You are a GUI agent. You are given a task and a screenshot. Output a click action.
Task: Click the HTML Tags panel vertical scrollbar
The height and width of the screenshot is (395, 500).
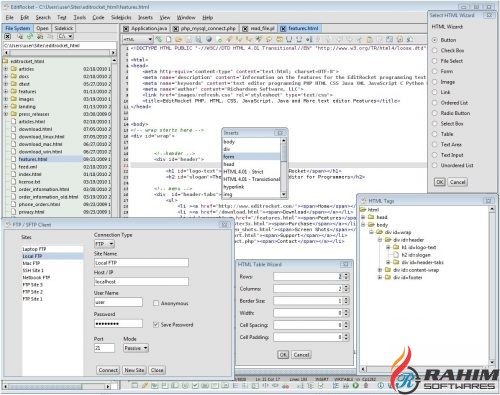coord(492,285)
